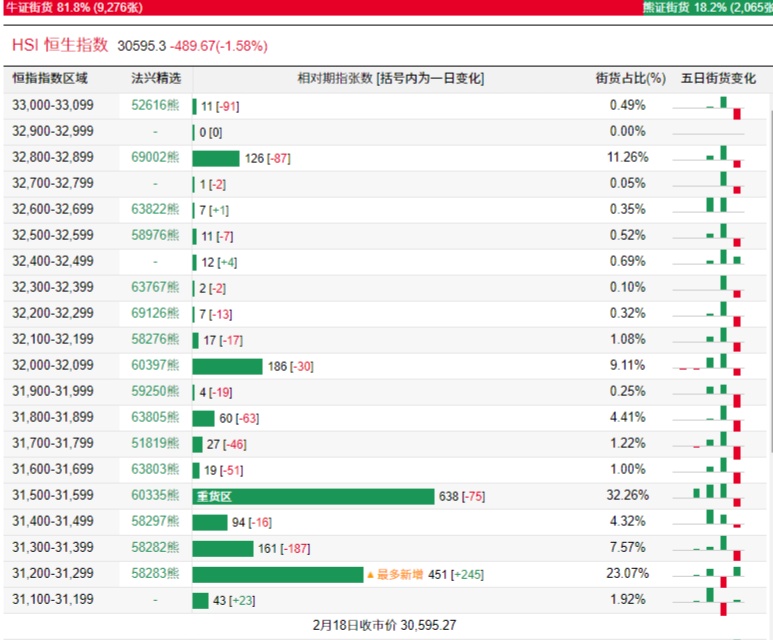773x640 pixels.
Task: Click five-day sparkline for 33,000-33,099 row
Action: tap(708, 108)
